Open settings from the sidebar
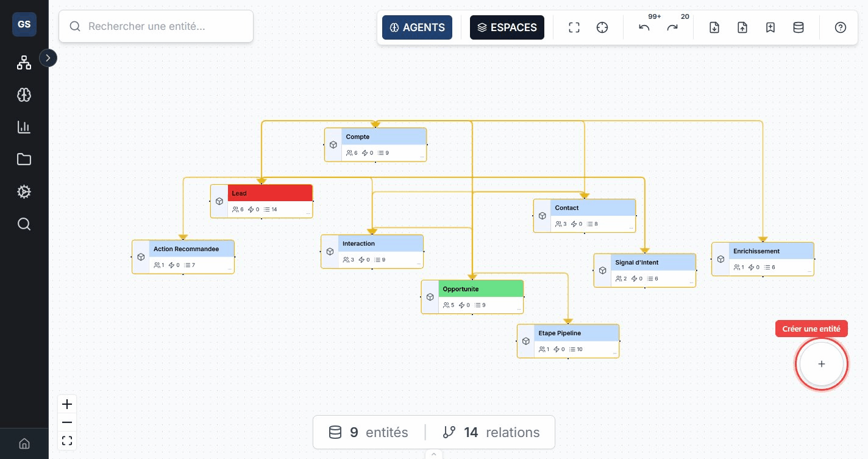Image resolution: width=868 pixels, height=459 pixels. click(24, 191)
